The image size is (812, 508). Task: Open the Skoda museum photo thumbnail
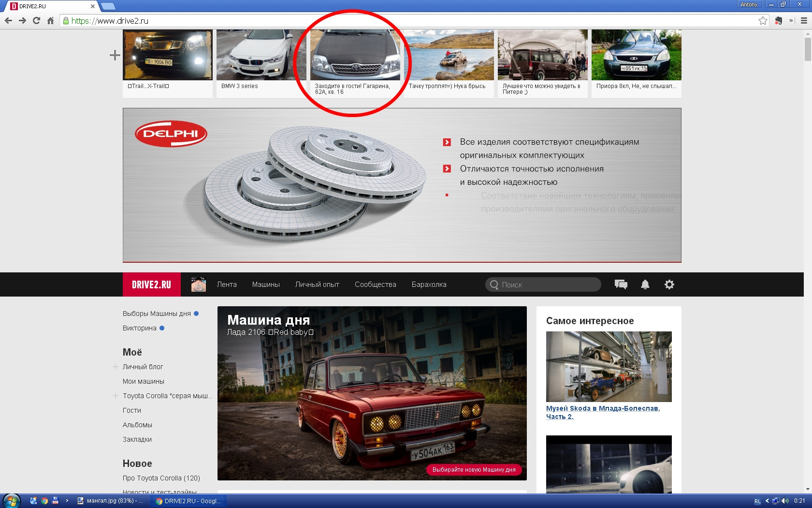(x=609, y=367)
